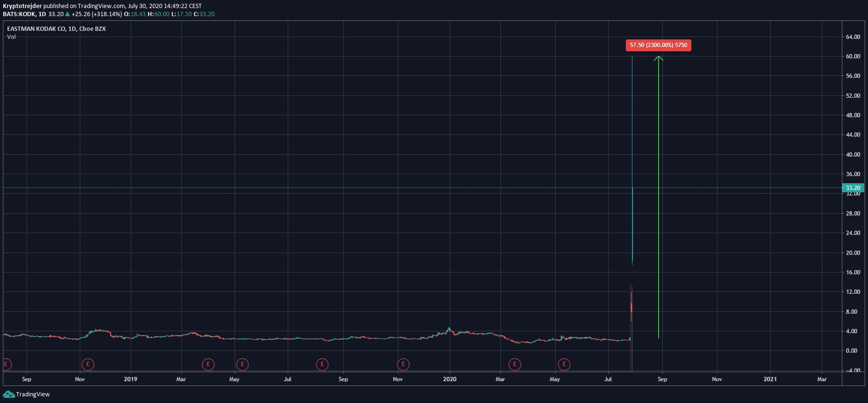Screen dimensions: 868x403
Task: Open the earnings marker just after Nov 2019
Action: (x=403, y=364)
